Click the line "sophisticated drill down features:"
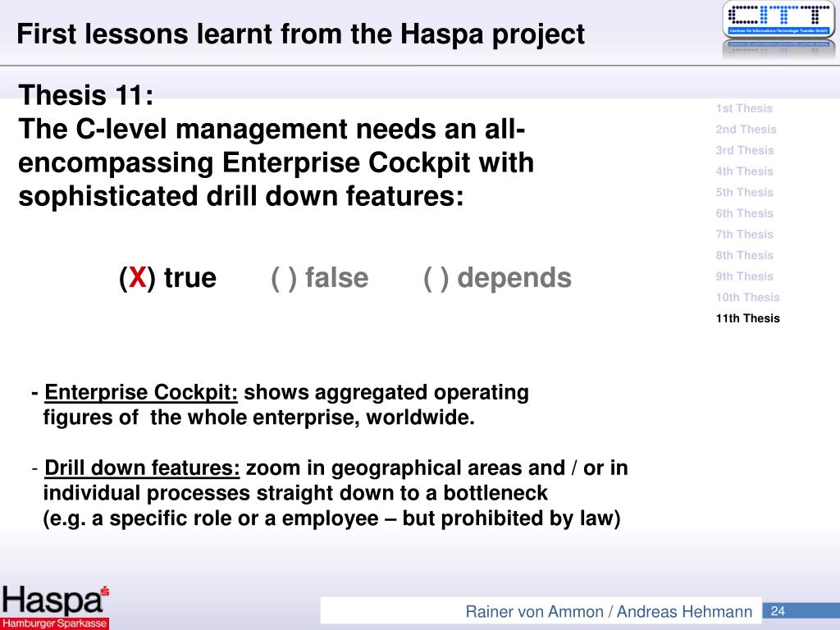This screenshot has width=840, height=630. click(241, 196)
